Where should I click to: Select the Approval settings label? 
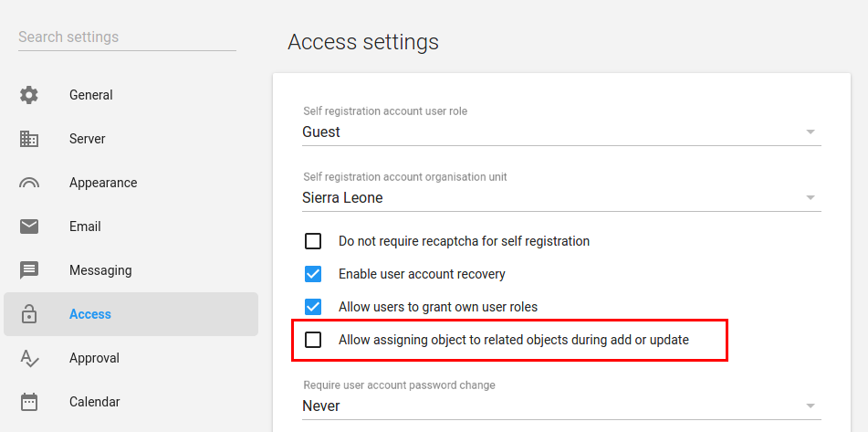pyautogui.click(x=96, y=358)
